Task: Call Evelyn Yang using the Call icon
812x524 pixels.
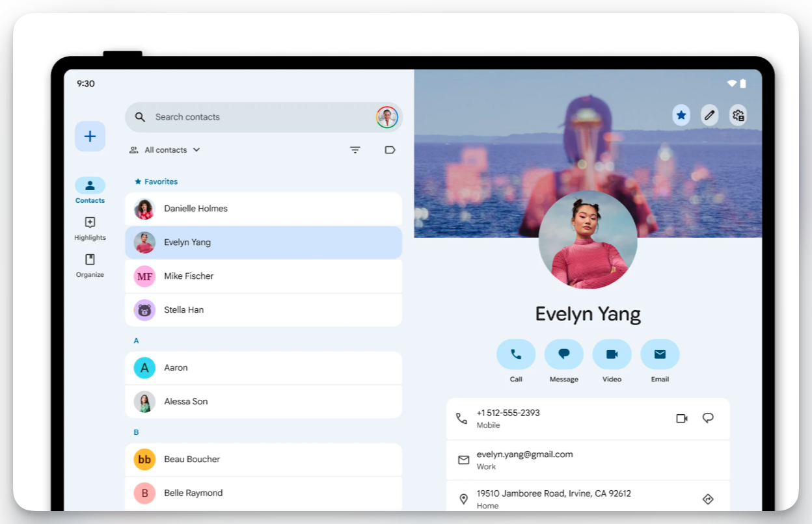Action: pos(516,353)
